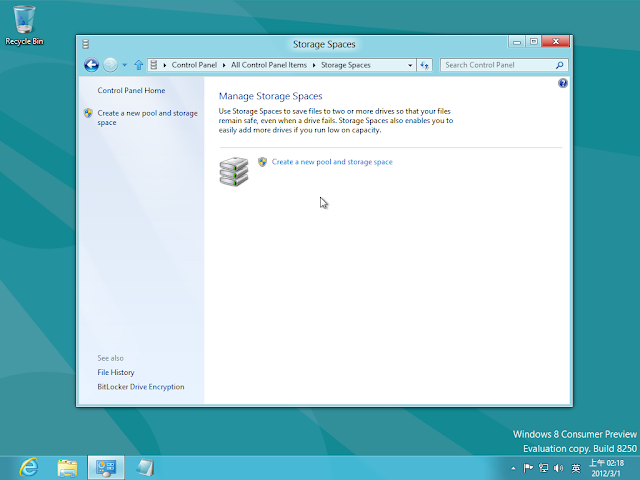Click sidebar Create a new pool link
Viewport: 640px width, 480px height.
tap(147, 118)
